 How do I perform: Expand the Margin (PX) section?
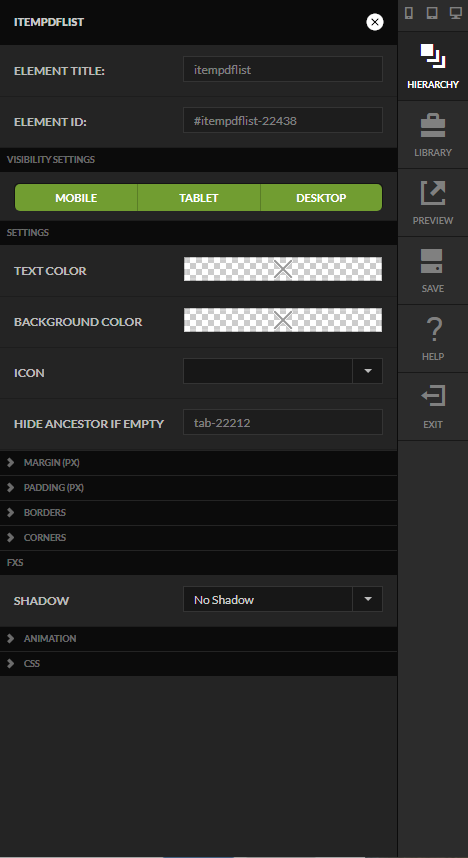point(199,463)
